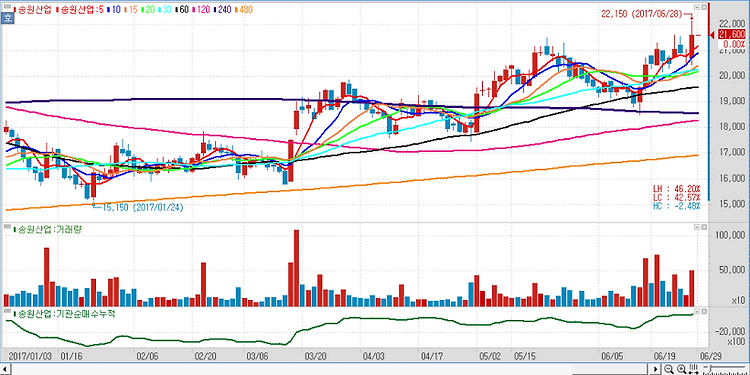Select the black 60 moving average legend

click(x=181, y=9)
